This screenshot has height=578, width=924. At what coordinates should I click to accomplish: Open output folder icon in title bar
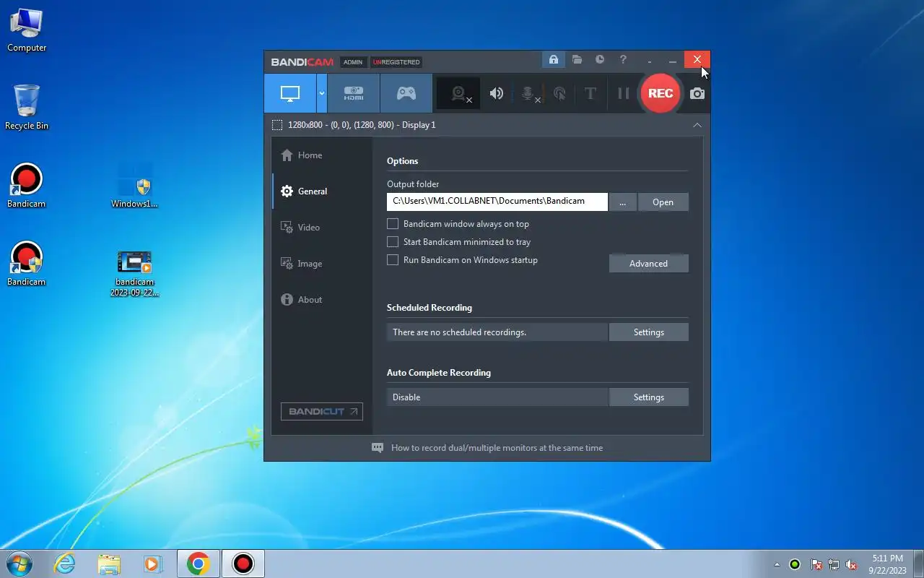click(x=577, y=60)
